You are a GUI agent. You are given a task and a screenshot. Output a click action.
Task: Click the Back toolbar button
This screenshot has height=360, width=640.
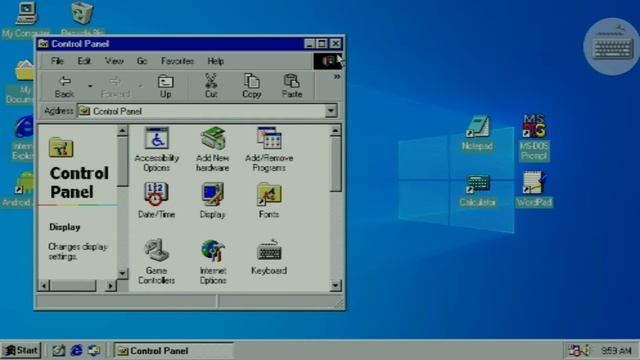[64, 86]
